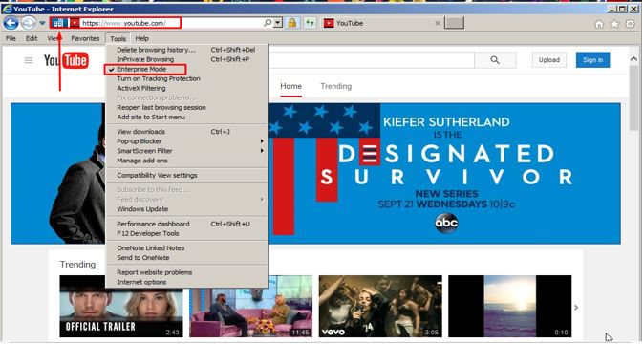Expand the SmartScreen Filter submenu
This screenshot has height=344, width=644.
(x=187, y=151)
